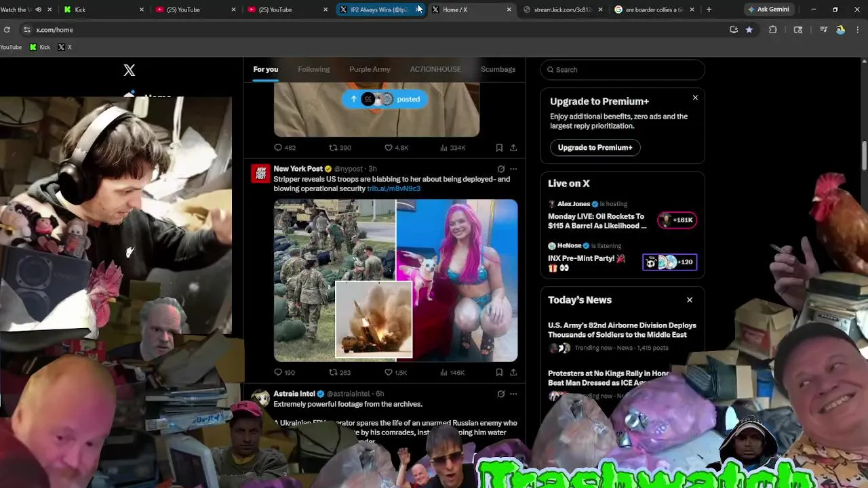Open the More menu on Astraia Intel tweet

tap(513, 394)
